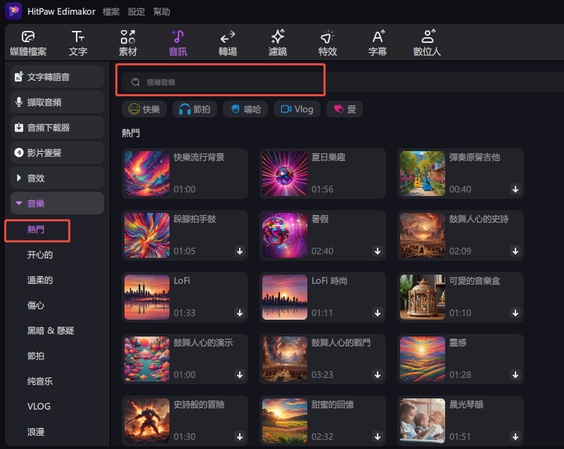Viewport: 564px width, 449px height.
Task: Select the 熱門 category in sidebar
Action: point(36,230)
